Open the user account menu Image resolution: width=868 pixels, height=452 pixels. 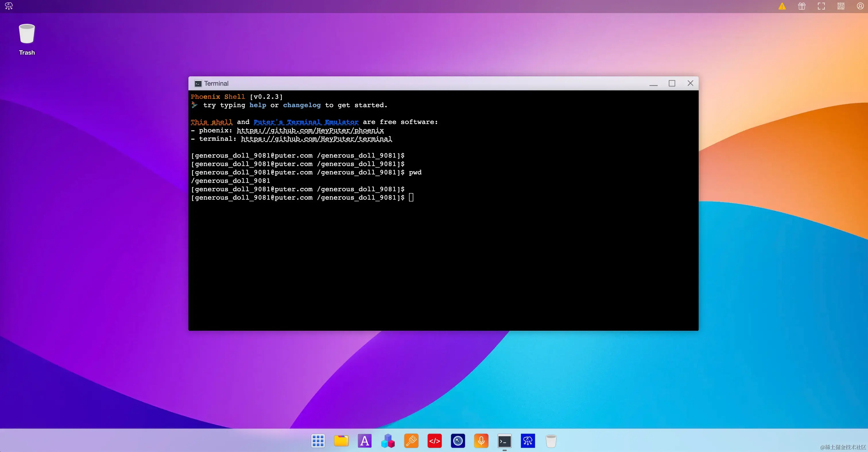coord(860,6)
